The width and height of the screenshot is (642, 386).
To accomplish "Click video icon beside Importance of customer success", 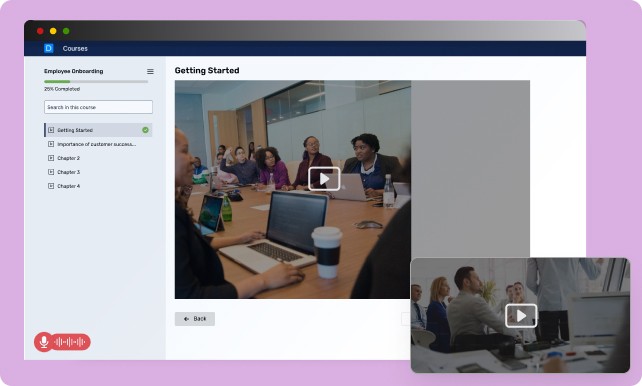I will tap(51, 144).
